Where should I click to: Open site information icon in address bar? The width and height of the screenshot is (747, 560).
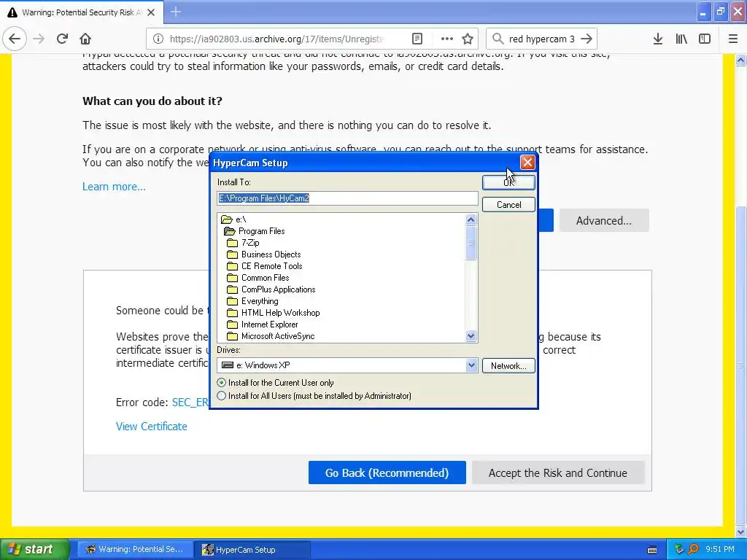[x=158, y=39]
